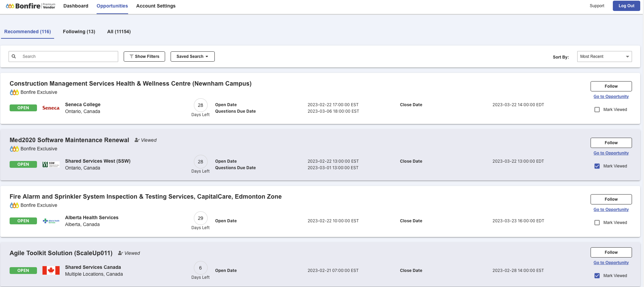Click the Shared Services West (SSW) name
The height and width of the screenshot is (287, 644).
[98, 161]
